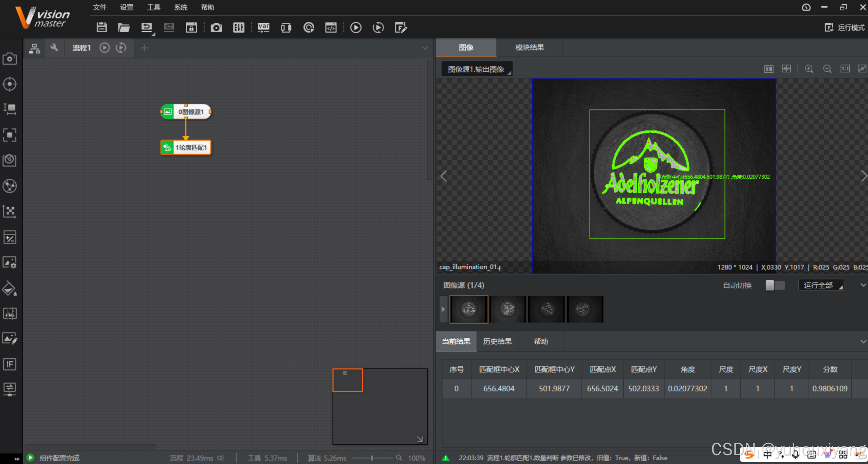The image size is (868, 464).
Task: Switch to the 历史结果 tab
Action: coord(497,341)
